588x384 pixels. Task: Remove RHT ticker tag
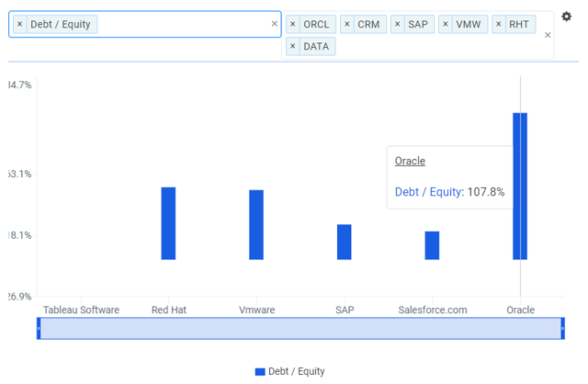498,25
